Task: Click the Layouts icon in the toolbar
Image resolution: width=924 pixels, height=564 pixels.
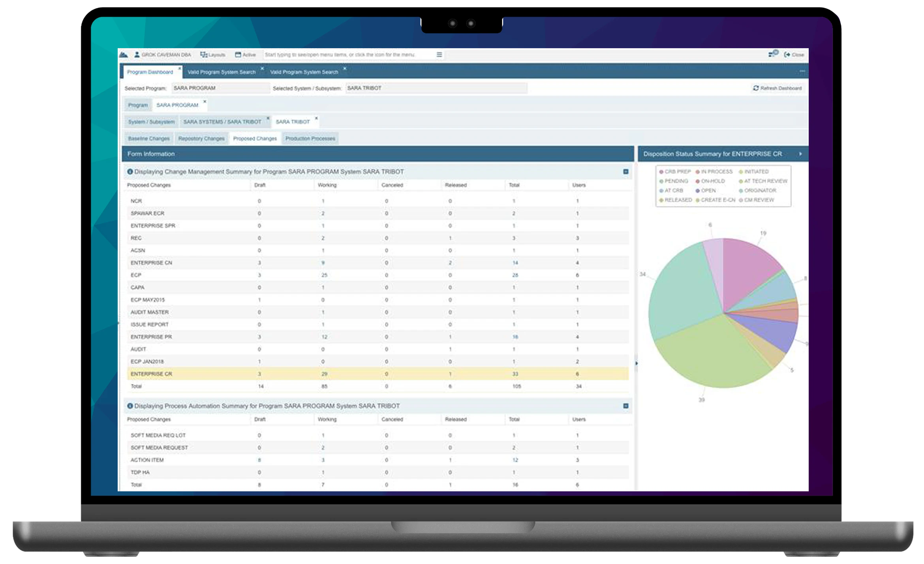Action: click(x=203, y=54)
